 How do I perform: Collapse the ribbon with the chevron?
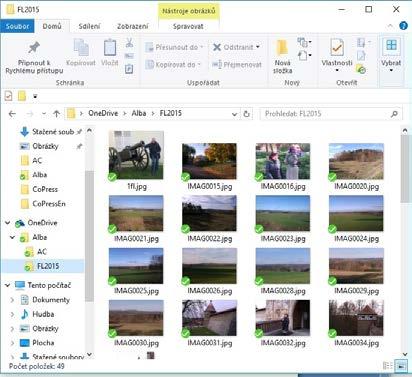pyautogui.click(x=390, y=26)
